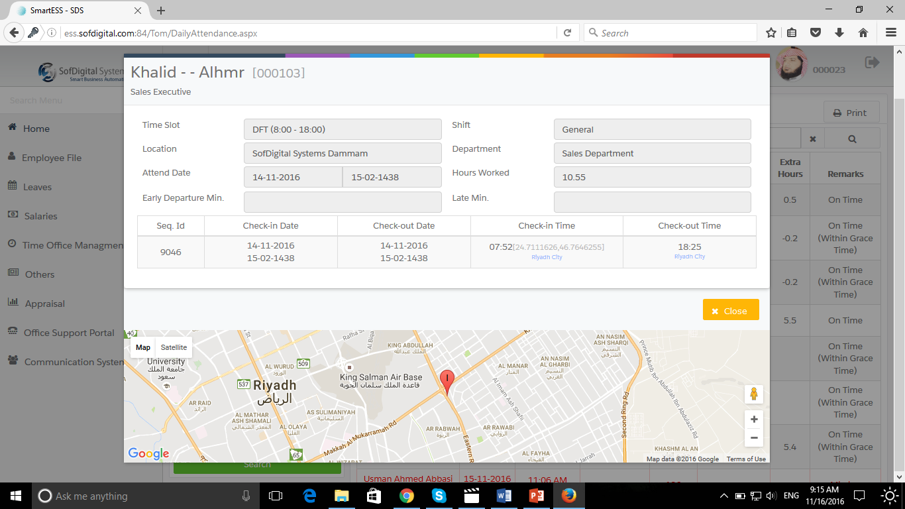Click the Attend Date 14-11-2016 field
905x509 pixels.
[x=293, y=177]
